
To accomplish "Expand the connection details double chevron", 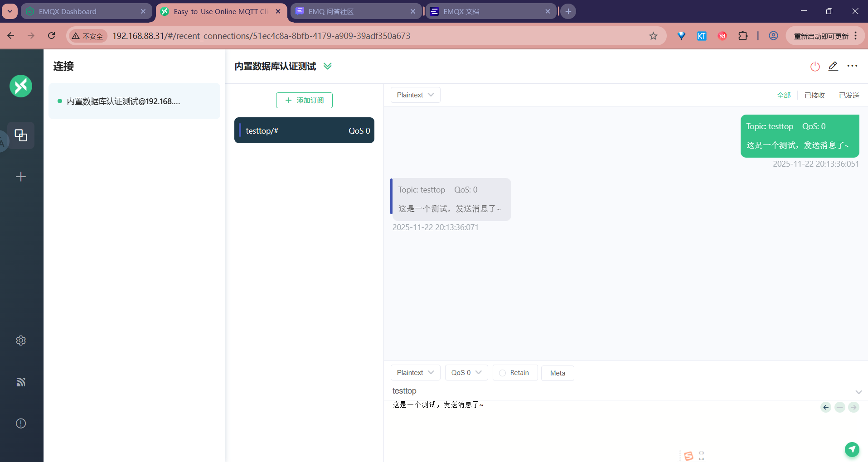I will coord(328,66).
